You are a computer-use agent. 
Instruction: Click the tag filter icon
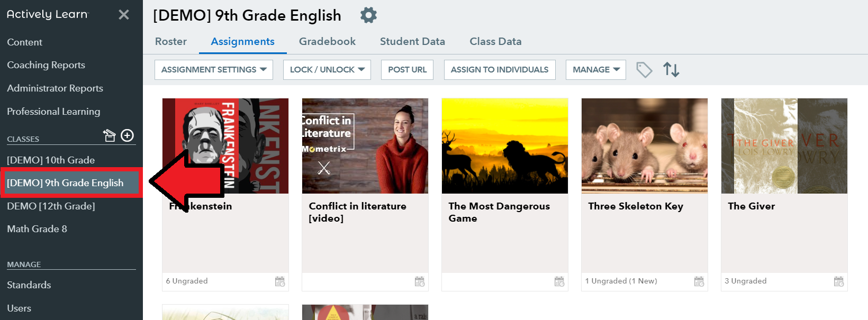(644, 70)
